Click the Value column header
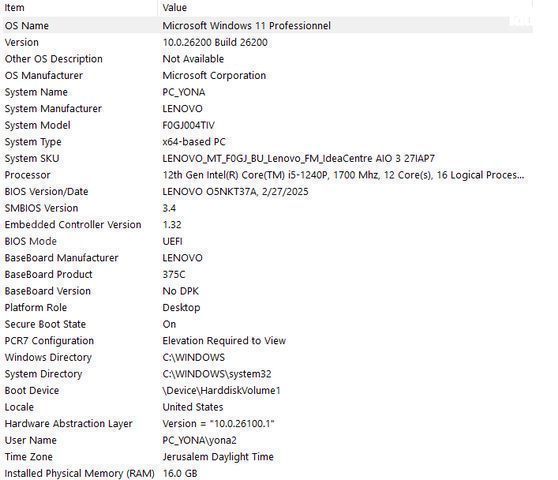This screenshot has width=558, height=480. point(174,7)
